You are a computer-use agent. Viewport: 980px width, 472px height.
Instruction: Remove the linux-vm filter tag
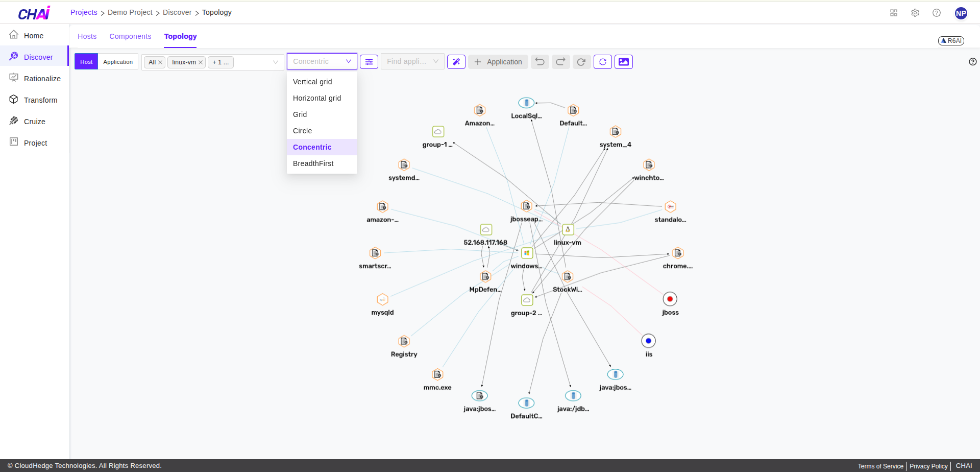pos(201,62)
